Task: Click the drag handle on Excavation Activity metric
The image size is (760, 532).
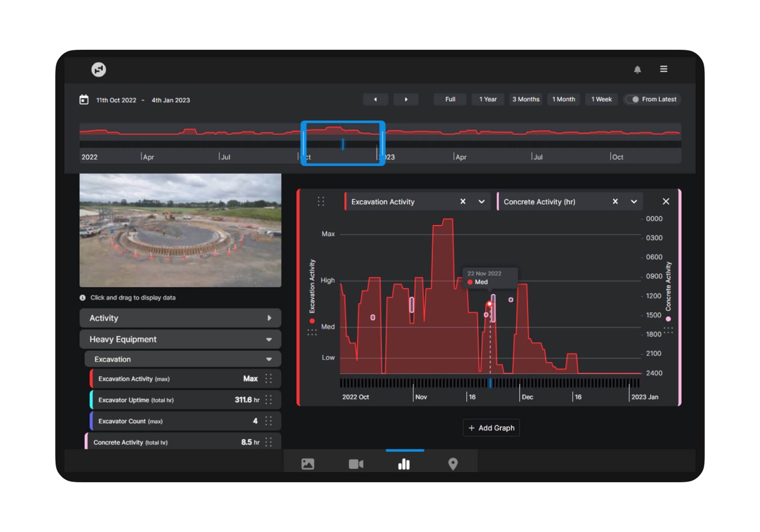Action: pyautogui.click(x=269, y=378)
